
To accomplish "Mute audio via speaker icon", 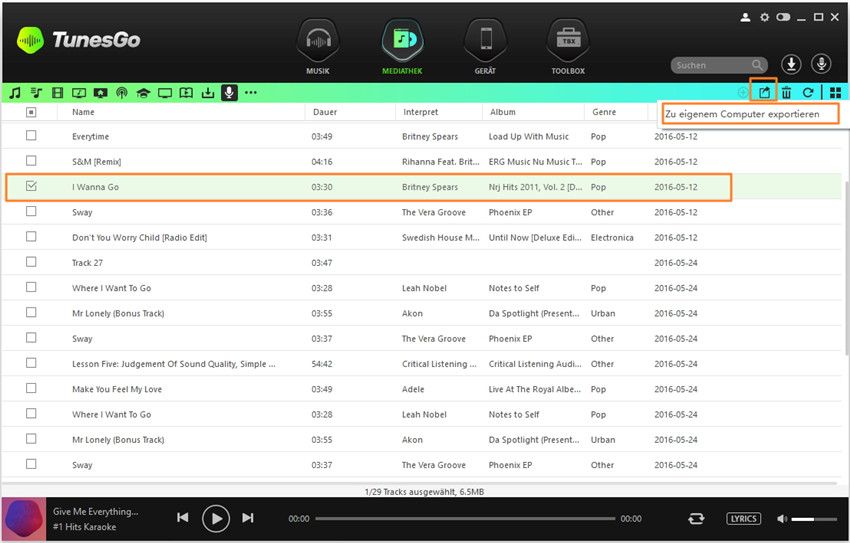I will [x=782, y=519].
